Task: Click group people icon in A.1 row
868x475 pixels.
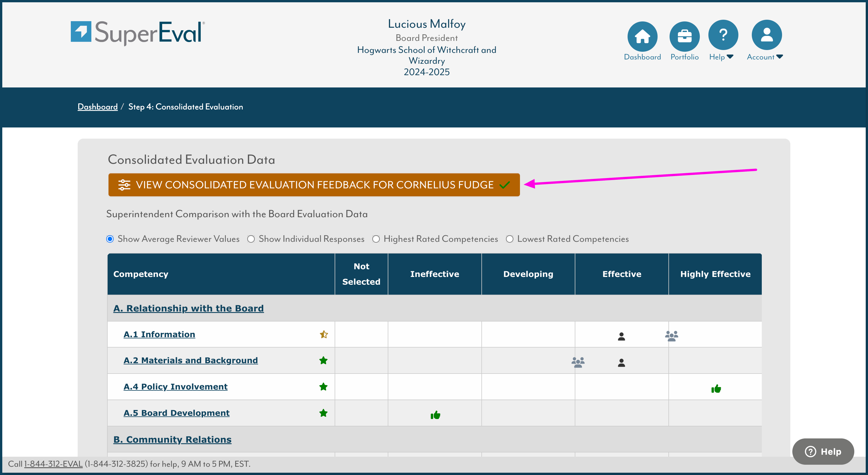Action: [671, 336]
